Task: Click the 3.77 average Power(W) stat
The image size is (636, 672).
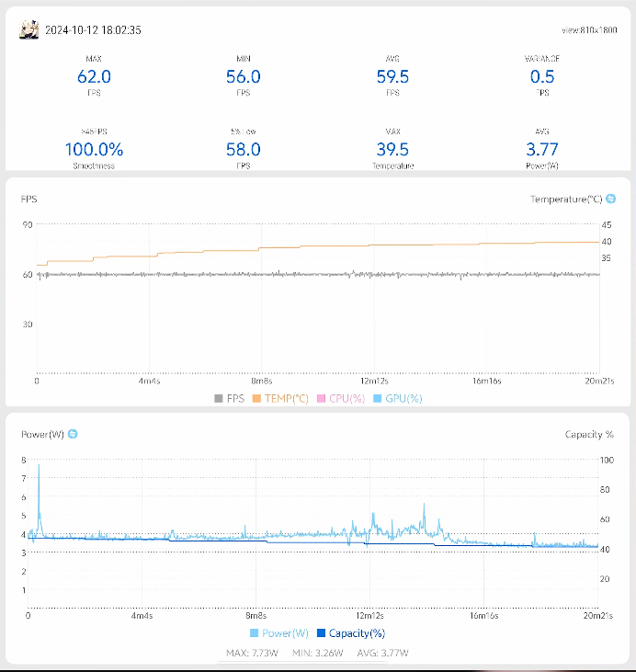Action: pyautogui.click(x=542, y=149)
